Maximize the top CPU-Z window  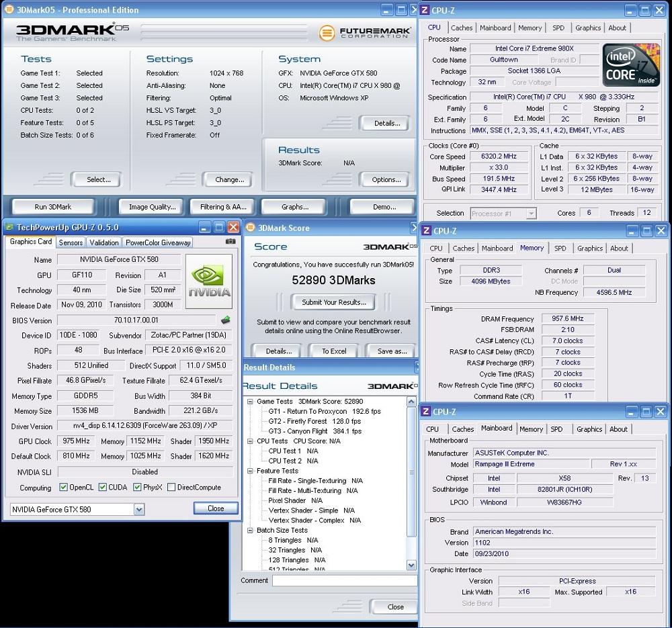tap(644, 10)
